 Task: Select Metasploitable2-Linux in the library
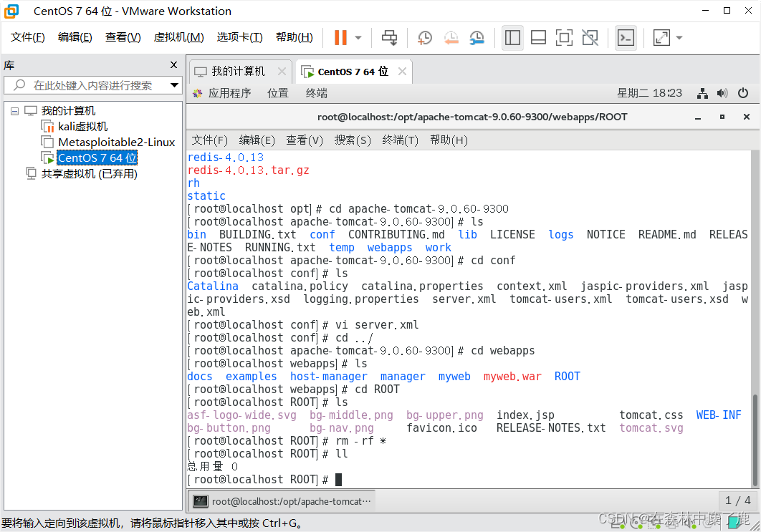(x=117, y=142)
